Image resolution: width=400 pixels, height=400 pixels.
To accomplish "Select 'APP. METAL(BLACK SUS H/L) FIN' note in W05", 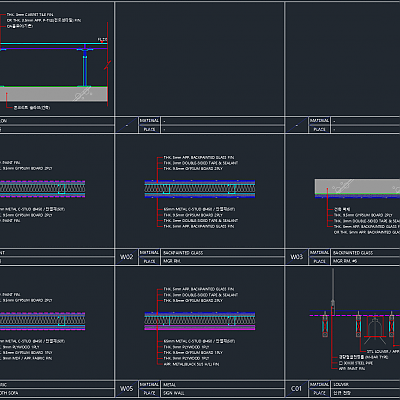I will coord(191,364).
